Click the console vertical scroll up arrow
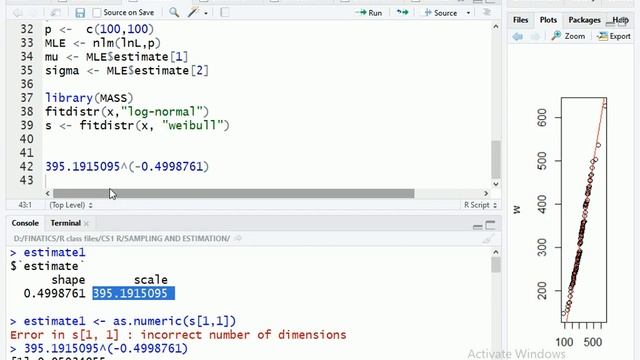 (x=496, y=252)
